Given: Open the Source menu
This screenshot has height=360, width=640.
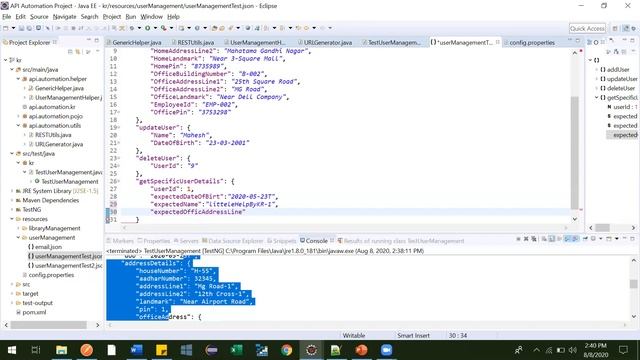Looking at the screenshot, I should click(x=39, y=17).
